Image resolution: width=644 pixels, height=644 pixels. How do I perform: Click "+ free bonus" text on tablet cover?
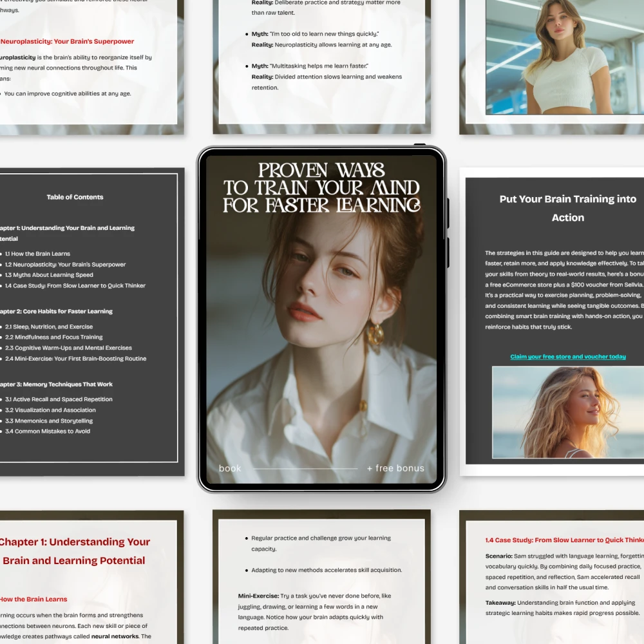coord(395,468)
